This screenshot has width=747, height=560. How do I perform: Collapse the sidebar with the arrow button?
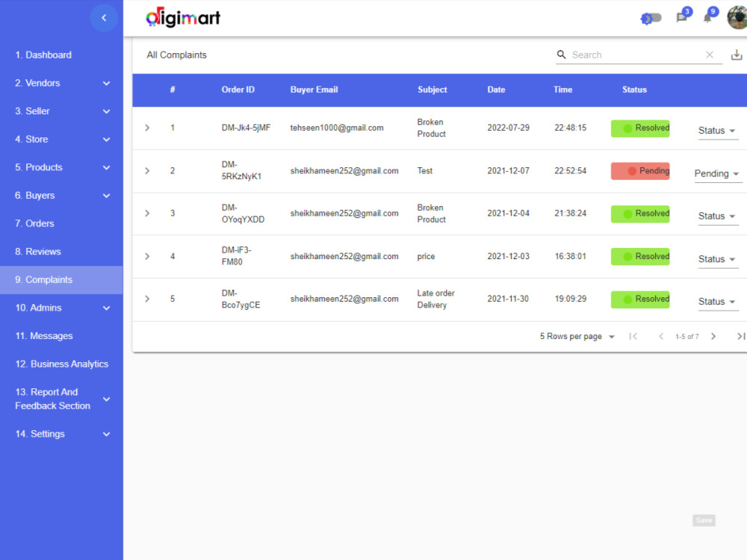(104, 18)
